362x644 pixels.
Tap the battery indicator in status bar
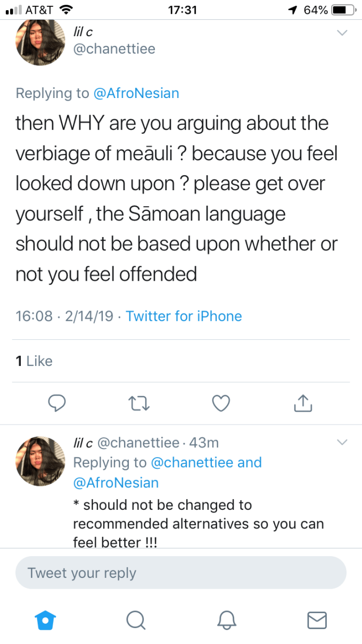point(343,10)
